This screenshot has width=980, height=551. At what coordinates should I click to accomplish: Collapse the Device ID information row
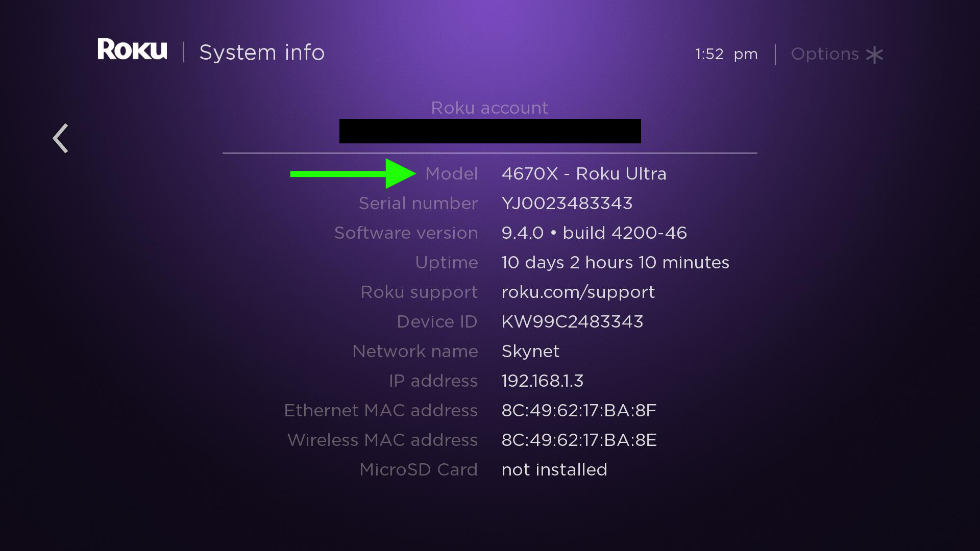(x=490, y=321)
